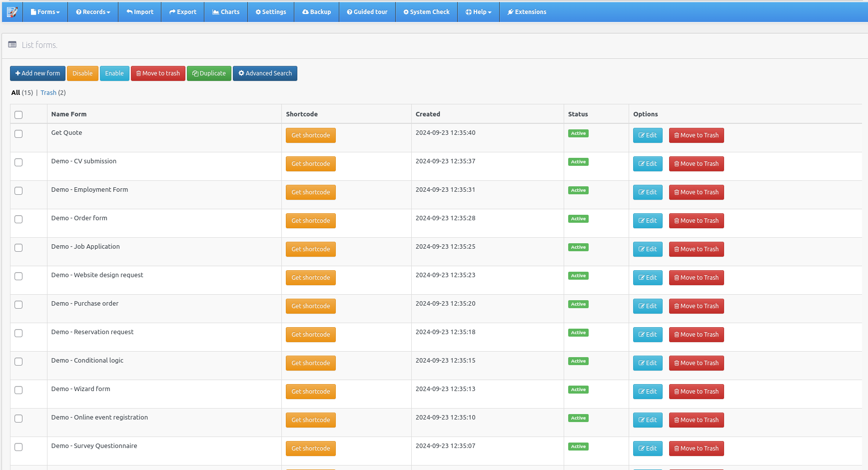Check the select-all checkbox in the table header
This screenshot has width=868, height=470.
(18, 115)
